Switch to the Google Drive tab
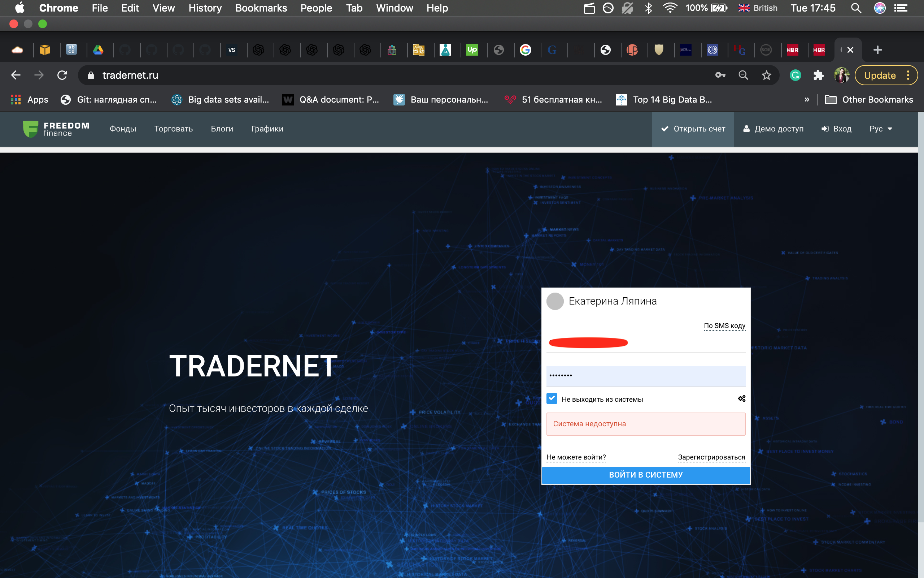The height and width of the screenshot is (578, 924). (x=98, y=50)
